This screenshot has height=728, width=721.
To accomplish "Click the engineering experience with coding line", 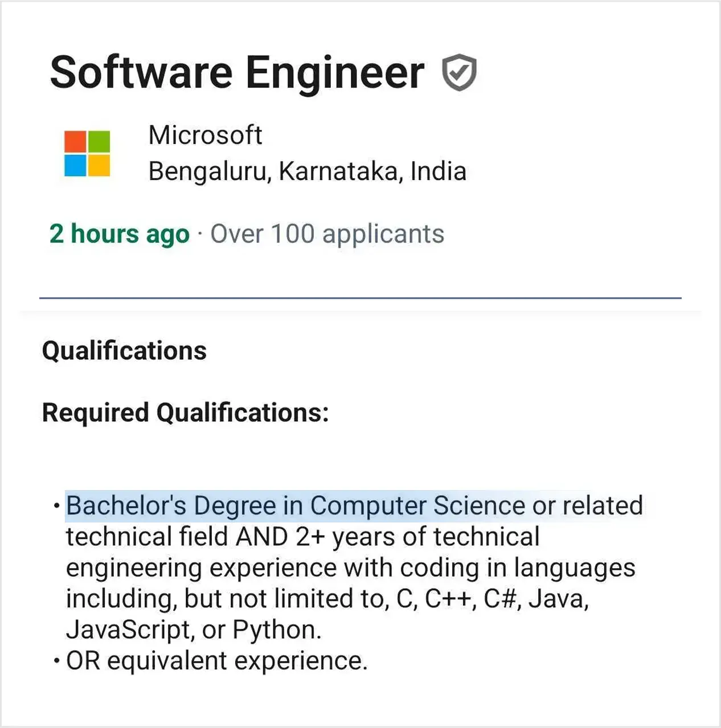I will [x=350, y=568].
